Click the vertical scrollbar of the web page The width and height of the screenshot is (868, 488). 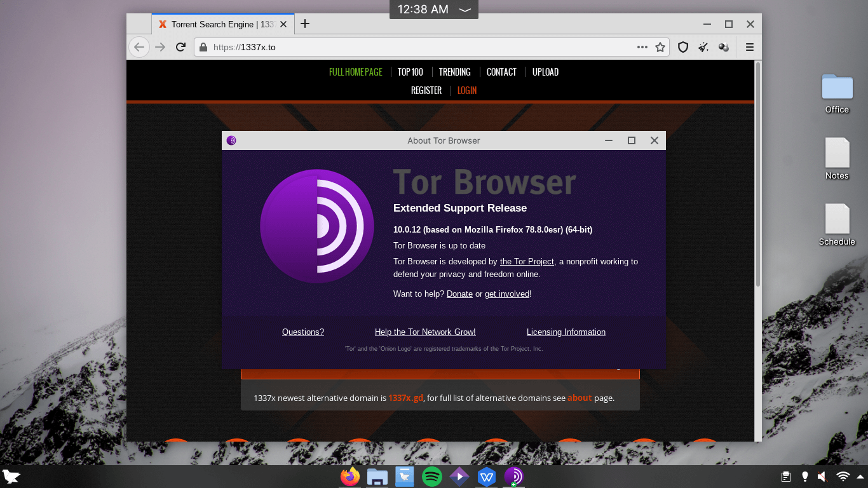click(757, 175)
